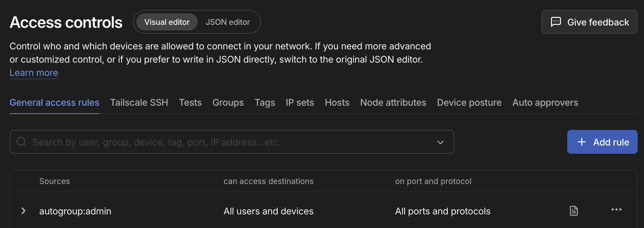The width and height of the screenshot is (644, 228).
Task: Open the search filter dropdown chevron
Action: 440,142
